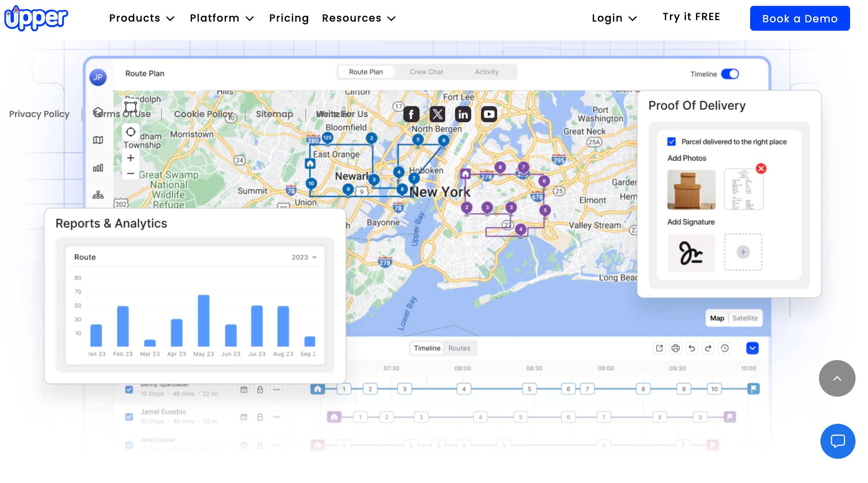Select the Routes tab beside Timeline
This screenshot has width=868, height=483.
[x=459, y=348]
